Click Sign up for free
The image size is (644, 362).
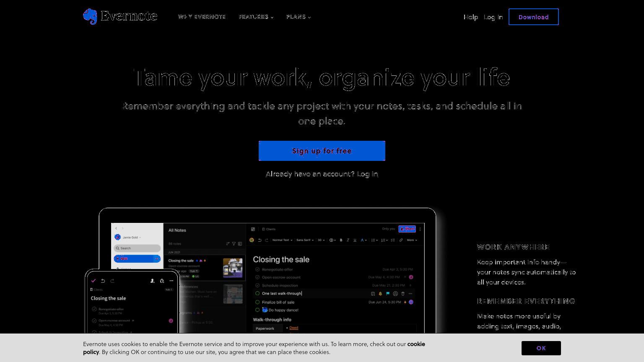(322, 151)
